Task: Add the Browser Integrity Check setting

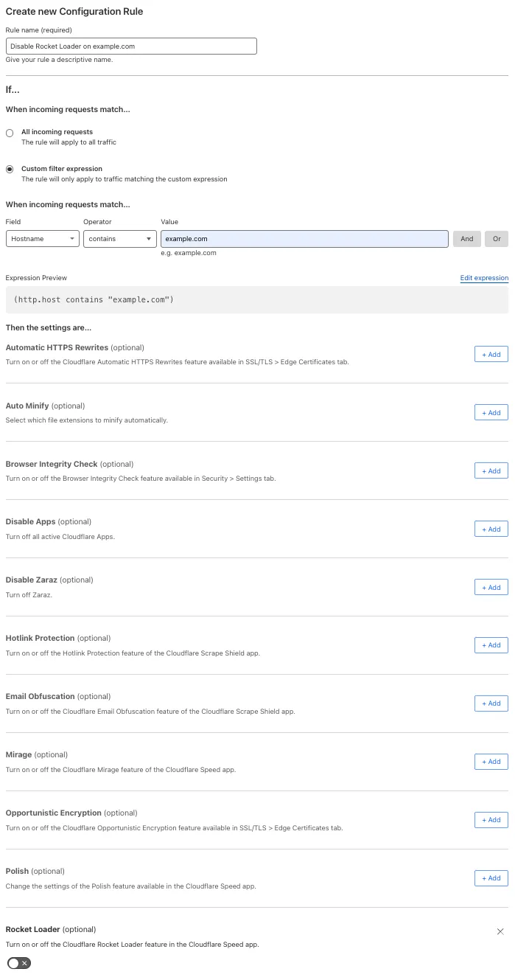Action: [x=491, y=471]
